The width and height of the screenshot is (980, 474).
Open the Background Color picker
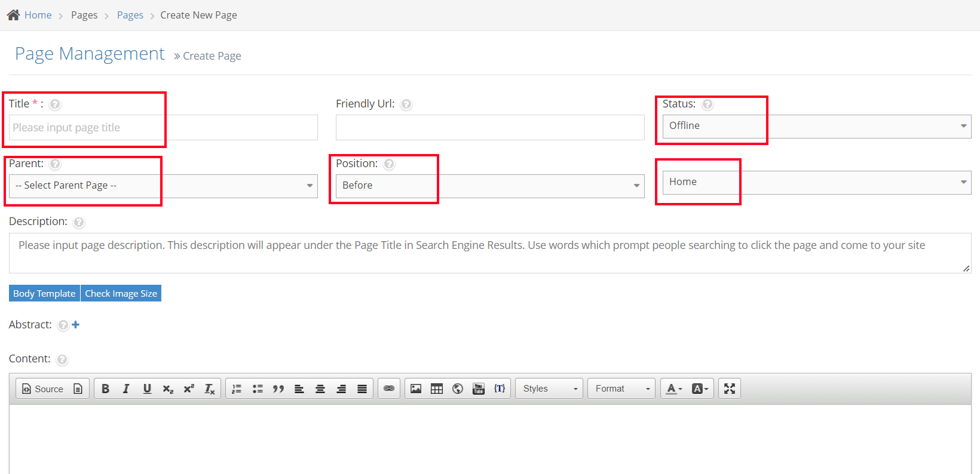pos(700,389)
